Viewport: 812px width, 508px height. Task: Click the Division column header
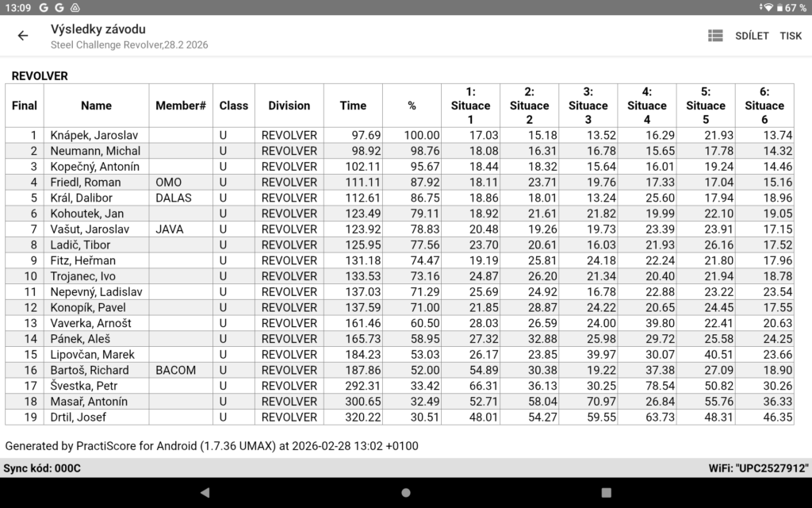pyautogui.click(x=289, y=106)
